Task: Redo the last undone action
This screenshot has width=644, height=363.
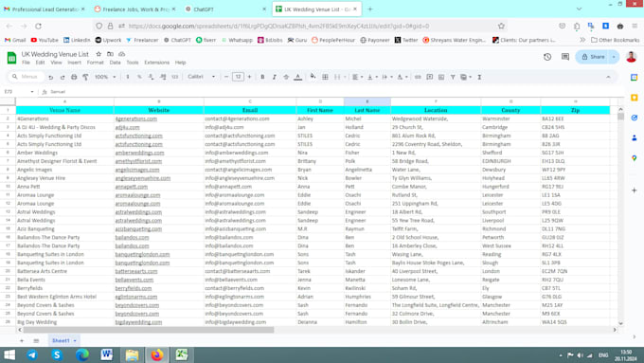Action: point(63,77)
